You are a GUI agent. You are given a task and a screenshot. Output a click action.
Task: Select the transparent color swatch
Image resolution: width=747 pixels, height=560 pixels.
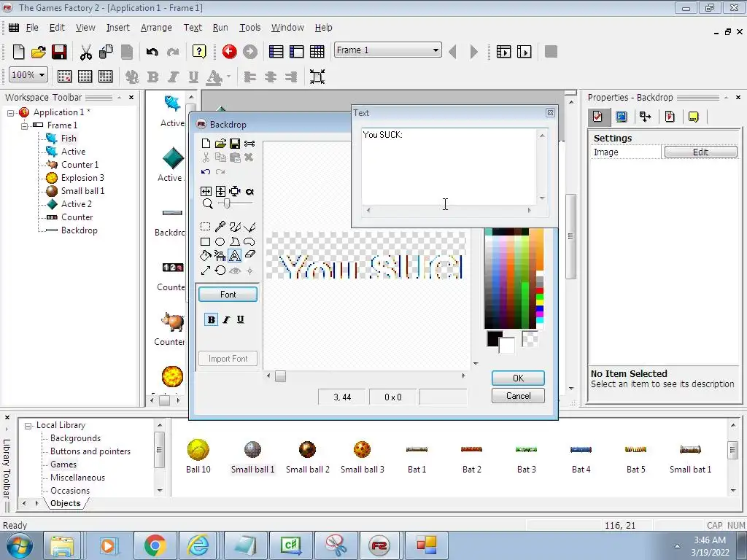point(530,338)
